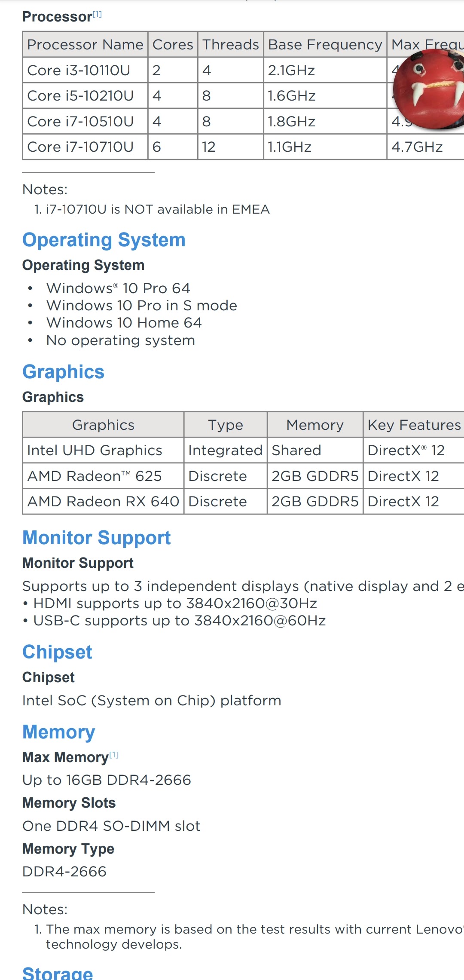Click the Intel UHD Graphics table cell
The image size is (464, 980).
pyautogui.click(x=95, y=450)
